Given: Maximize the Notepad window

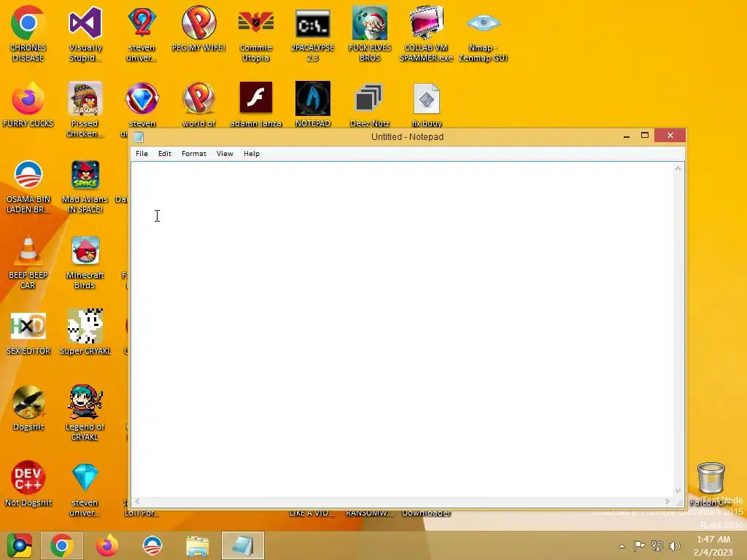Looking at the screenshot, I should pos(645,136).
